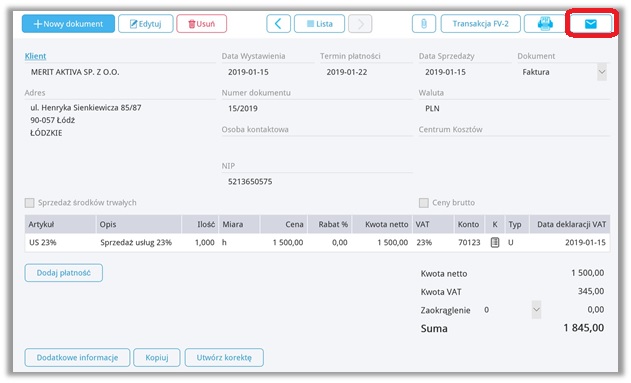
Task: Delete document with Usuń button
Action: pyautogui.click(x=202, y=24)
